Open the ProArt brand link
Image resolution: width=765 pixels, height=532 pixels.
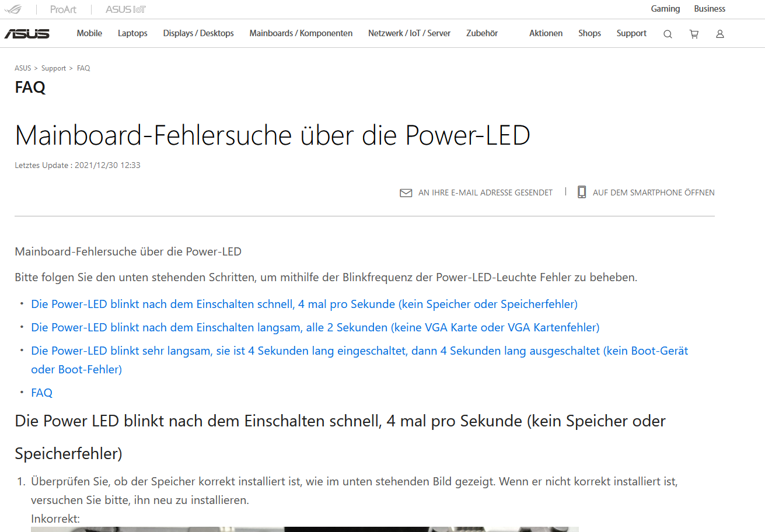click(x=64, y=9)
